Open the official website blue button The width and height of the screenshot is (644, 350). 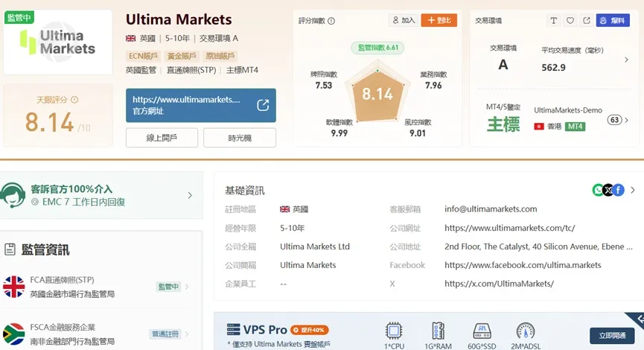click(201, 105)
